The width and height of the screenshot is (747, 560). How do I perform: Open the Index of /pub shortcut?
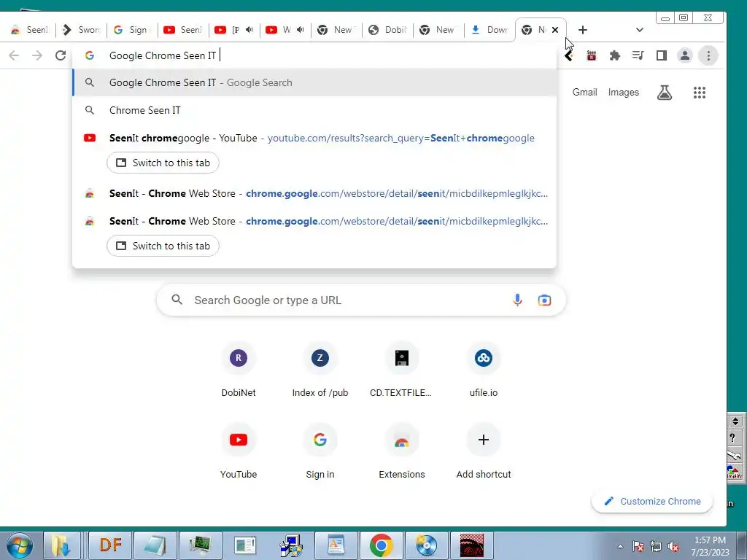pyautogui.click(x=320, y=370)
